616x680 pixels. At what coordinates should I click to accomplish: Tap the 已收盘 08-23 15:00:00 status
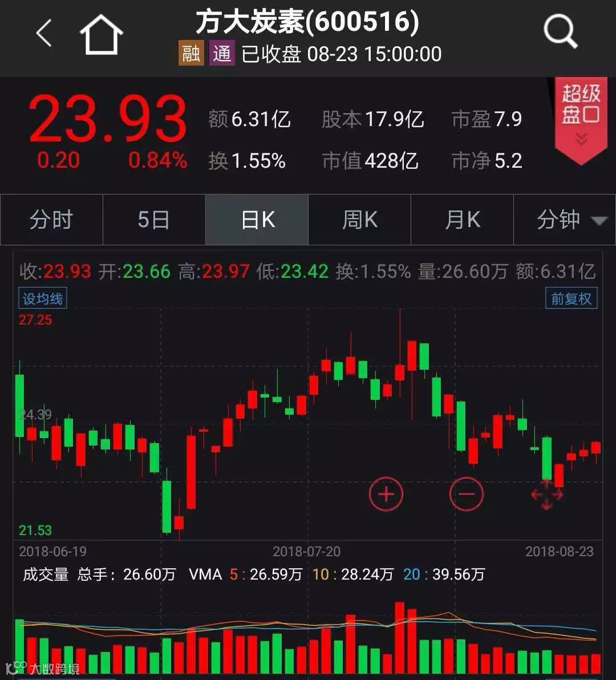pos(341,54)
